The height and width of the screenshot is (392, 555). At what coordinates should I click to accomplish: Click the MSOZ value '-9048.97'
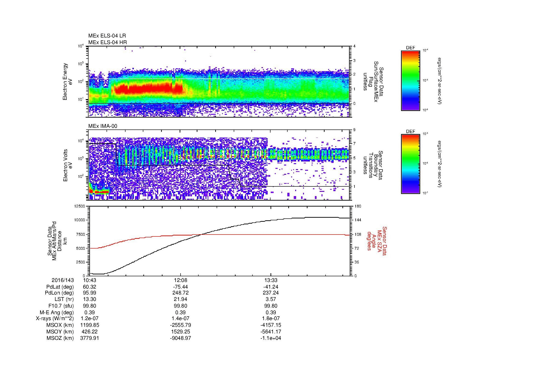click(181, 338)
